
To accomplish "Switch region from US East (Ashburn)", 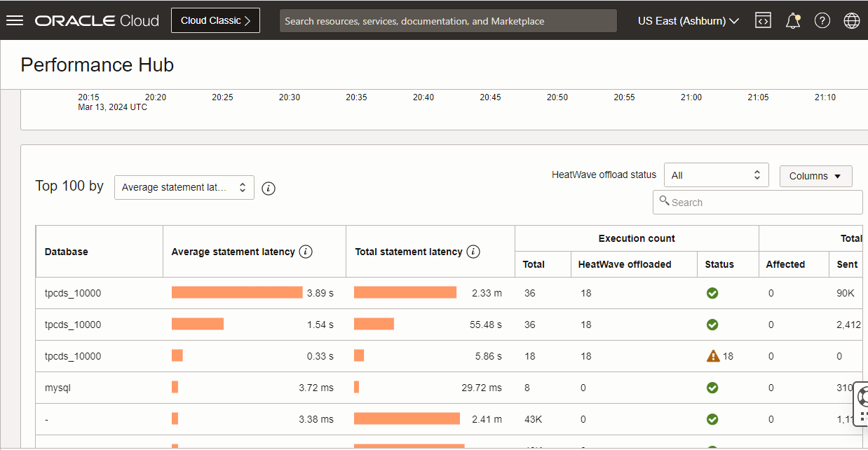I will click(687, 20).
